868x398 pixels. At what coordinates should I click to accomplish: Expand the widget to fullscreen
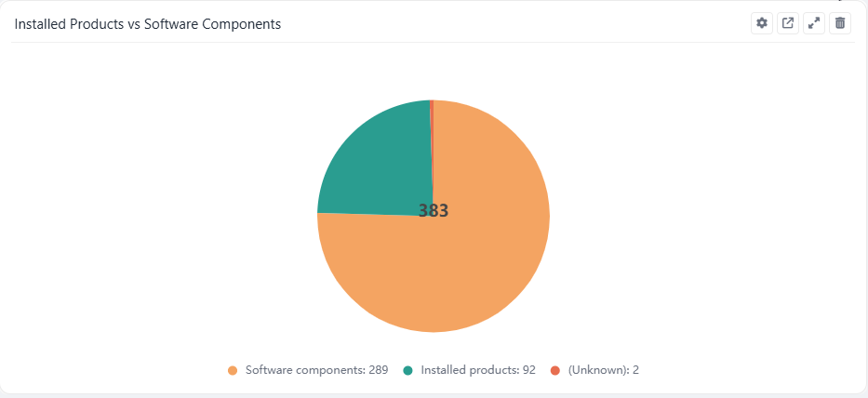point(814,23)
